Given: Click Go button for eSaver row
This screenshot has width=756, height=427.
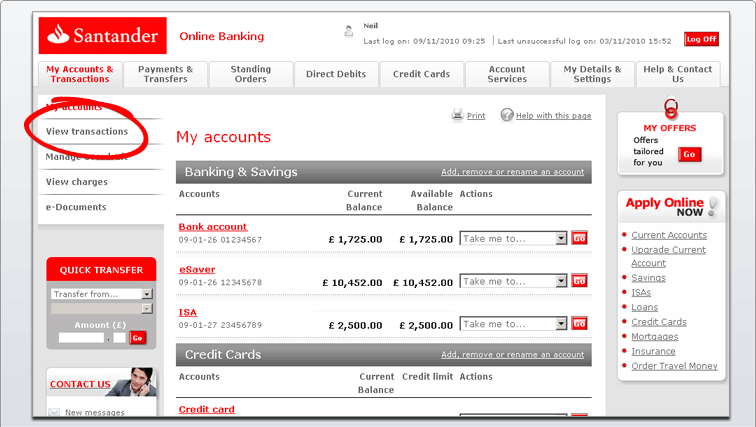Looking at the screenshot, I should tap(579, 280).
